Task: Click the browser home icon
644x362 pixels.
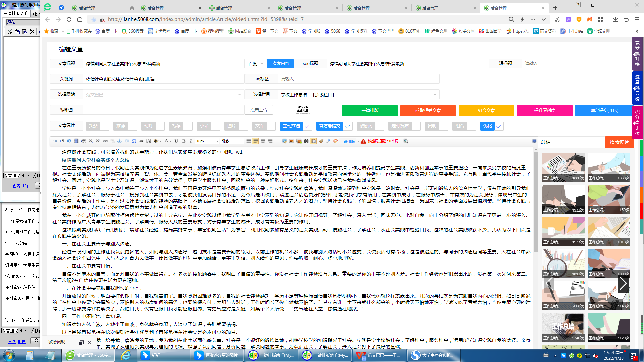Action: click(x=80, y=19)
